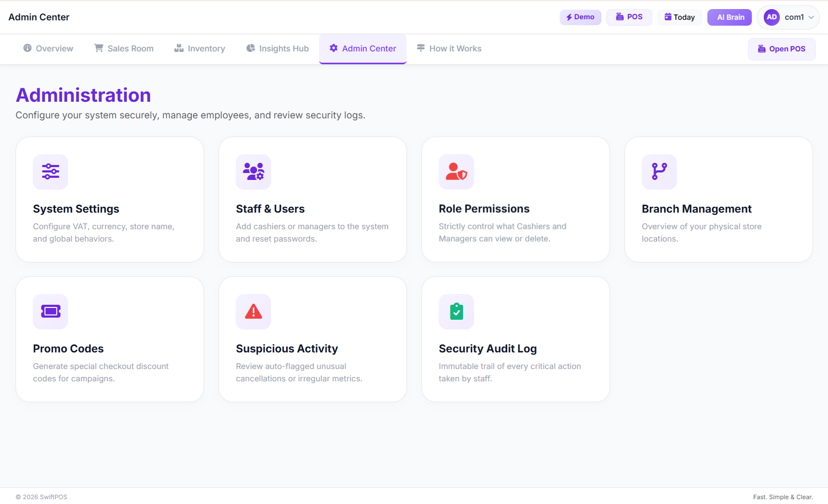Click the Demo button label
This screenshot has width=828, height=504.
[x=584, y=17]
